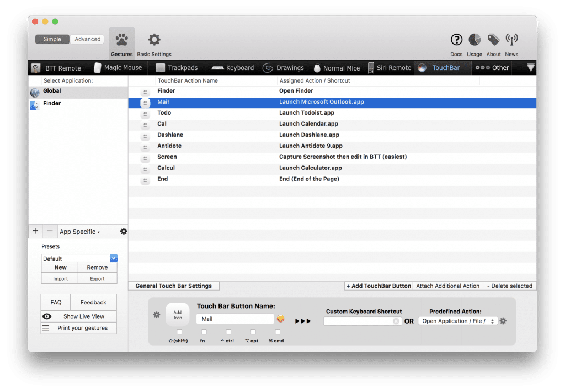
Task: Click the triple arrow playback icon
Action: [x=303, y=321]
